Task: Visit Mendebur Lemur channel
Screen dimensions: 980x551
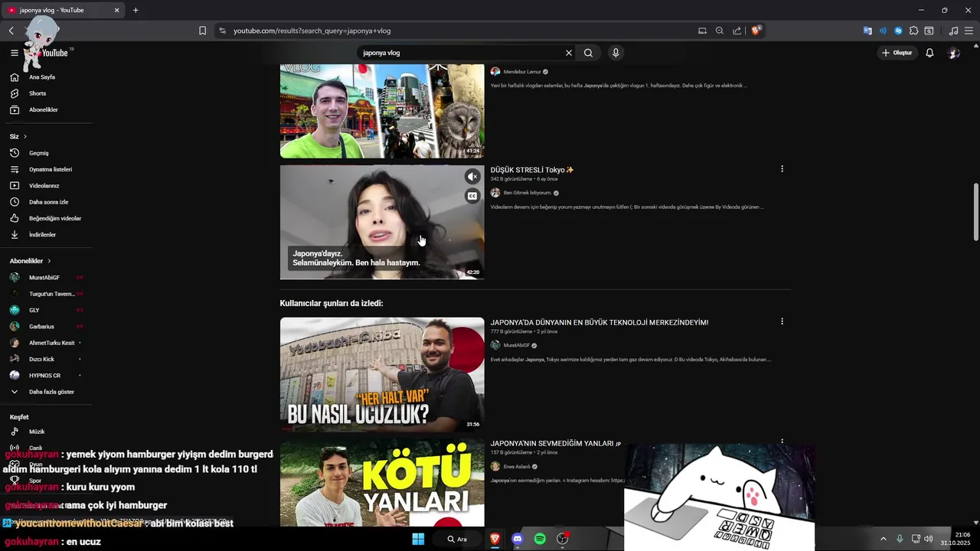Action: [522, 72]
